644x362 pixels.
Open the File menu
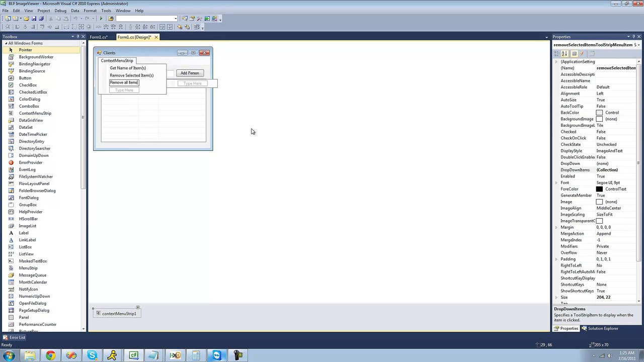[5, 11]
